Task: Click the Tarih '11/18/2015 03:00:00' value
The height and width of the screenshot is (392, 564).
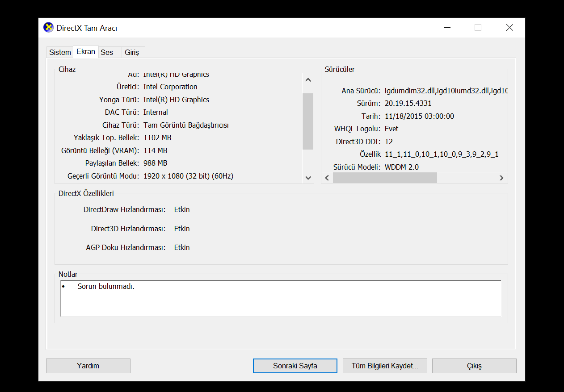Action: (x=419, y=116)
